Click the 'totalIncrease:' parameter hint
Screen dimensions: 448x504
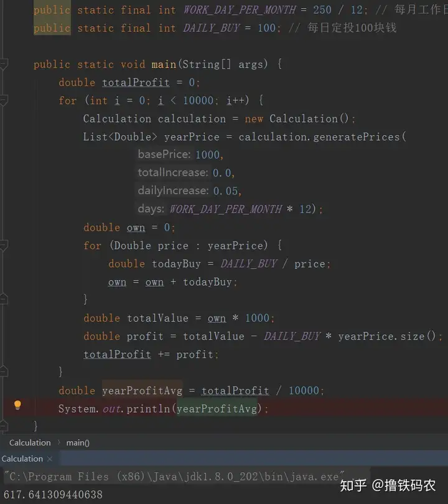[x=172, y=172]
